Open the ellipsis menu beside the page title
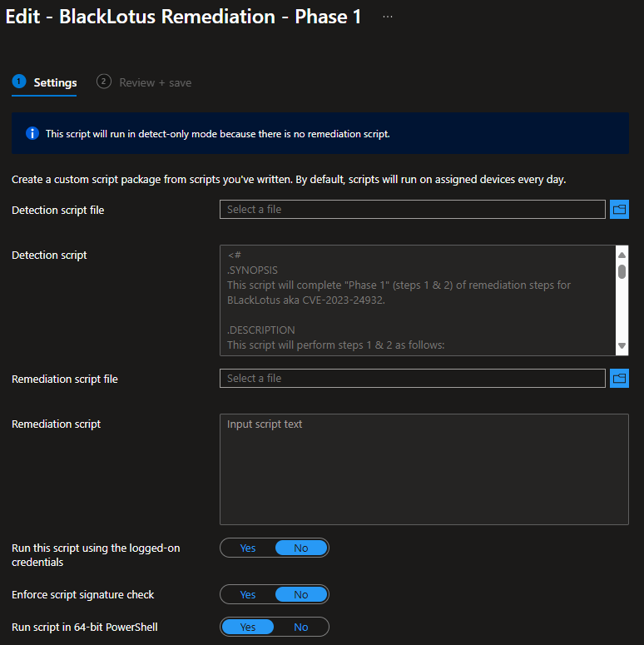The image size is (644, 645). point(388,17)
